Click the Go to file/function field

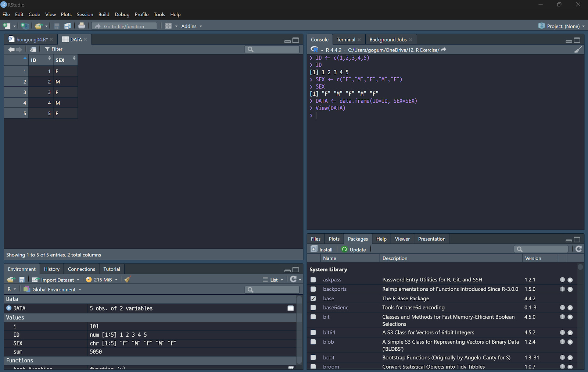124,26
